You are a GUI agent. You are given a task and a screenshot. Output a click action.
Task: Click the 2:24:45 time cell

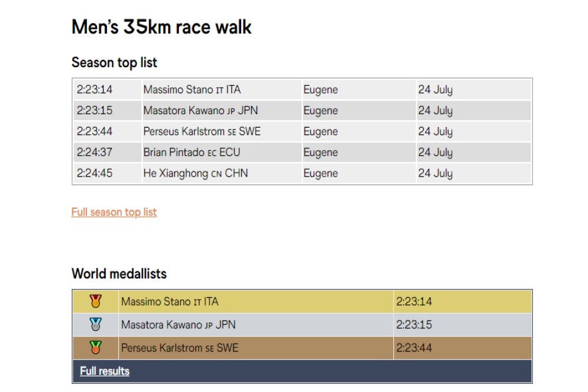click(95, 173)
